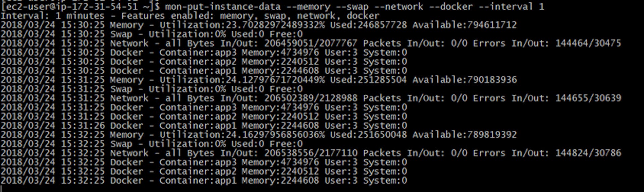
Task: Click Bytes In/Out 206502389/2128988 value
Action: click(311, 98)
